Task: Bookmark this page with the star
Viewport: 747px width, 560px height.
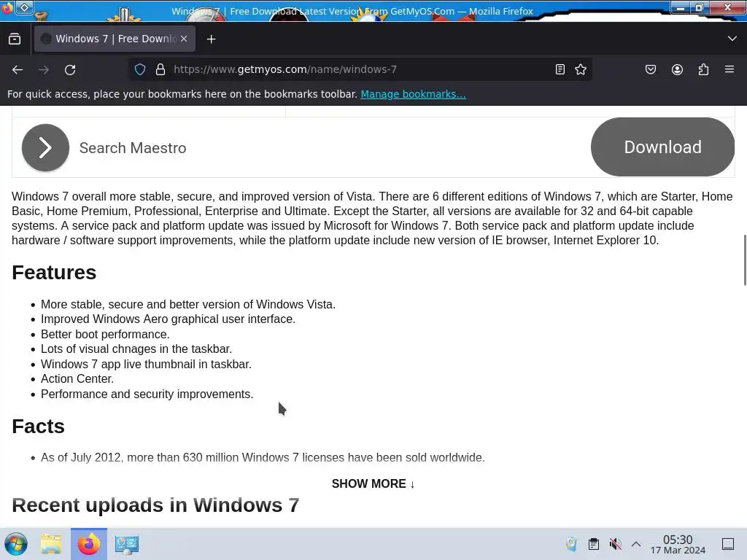Action: coord(580,69)
